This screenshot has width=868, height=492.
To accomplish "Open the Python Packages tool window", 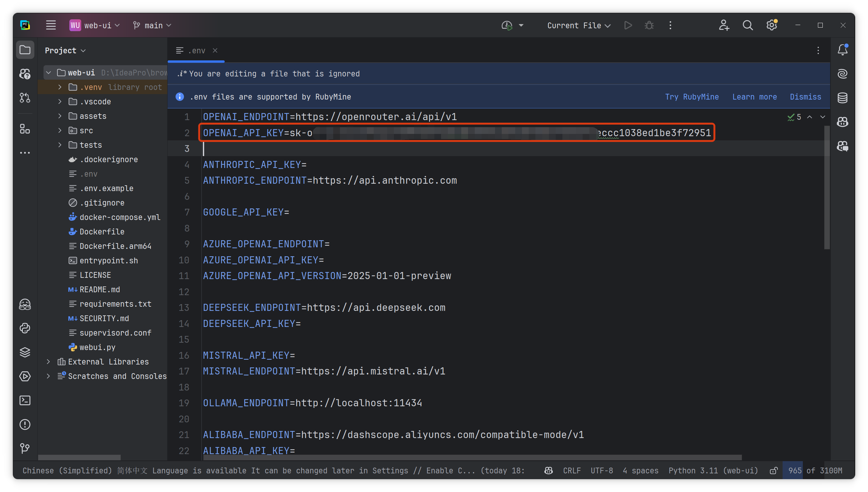I will point(25,352).
